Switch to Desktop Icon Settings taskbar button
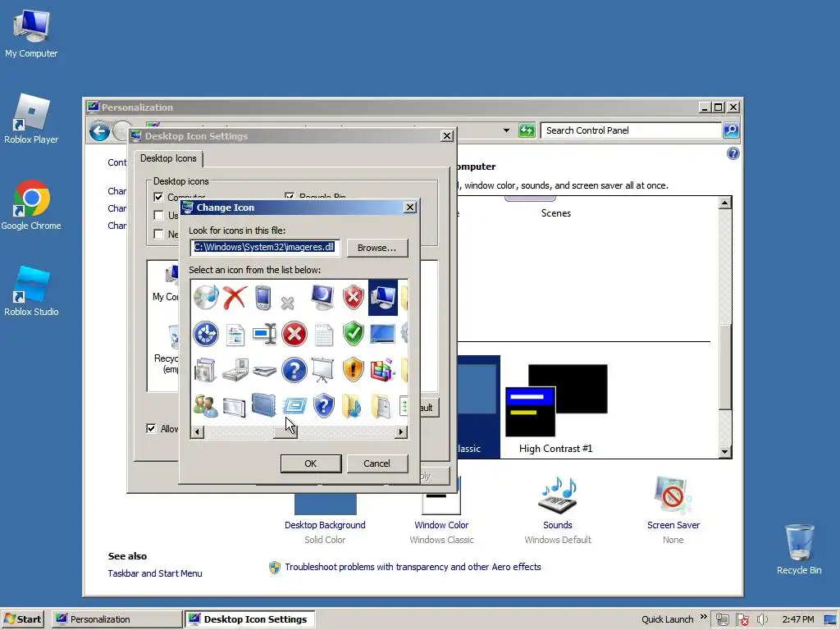The height and width of the screenshot is (630, 840). (249, 619)
